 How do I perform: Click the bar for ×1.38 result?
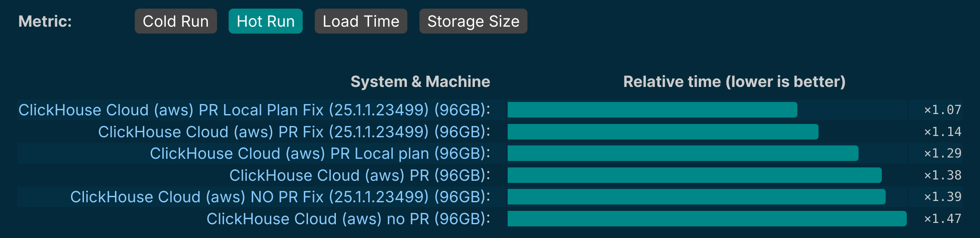click(695, 175)
